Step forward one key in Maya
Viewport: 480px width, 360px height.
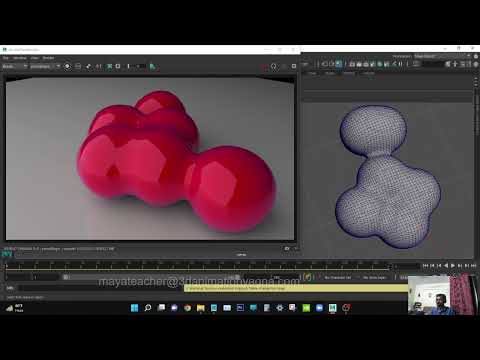tap(467, 266)
